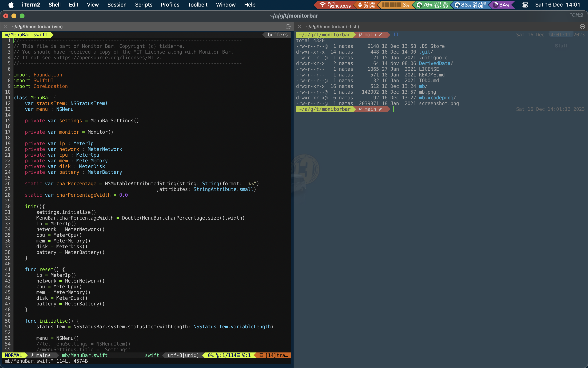Click the window title ~/a/g/t/monitorbar
This screenshot has width=588, height=368.
pos(294,16)
